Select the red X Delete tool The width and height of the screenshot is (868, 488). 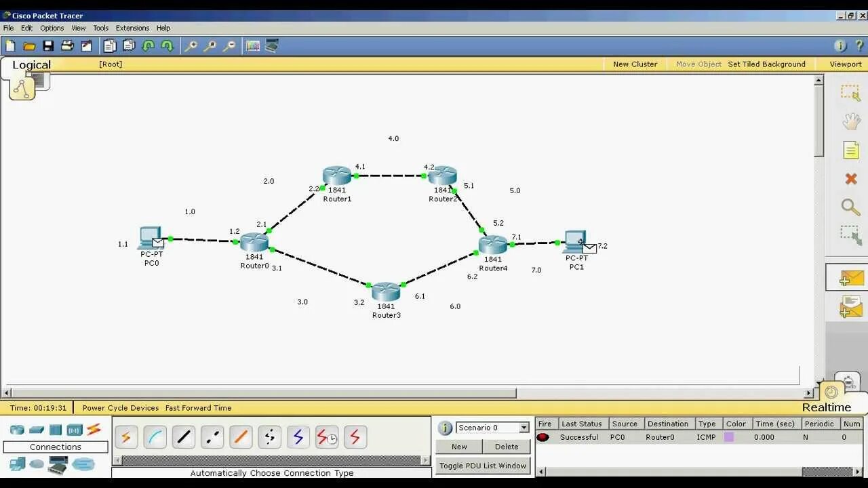pyautogui.click(x=851, y=179)
